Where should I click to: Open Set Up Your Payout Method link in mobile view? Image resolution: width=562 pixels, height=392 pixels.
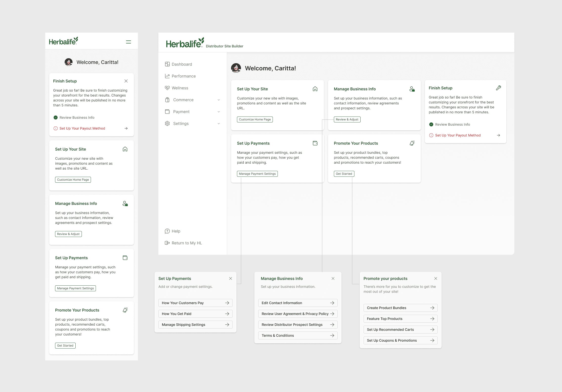[82, 128]
